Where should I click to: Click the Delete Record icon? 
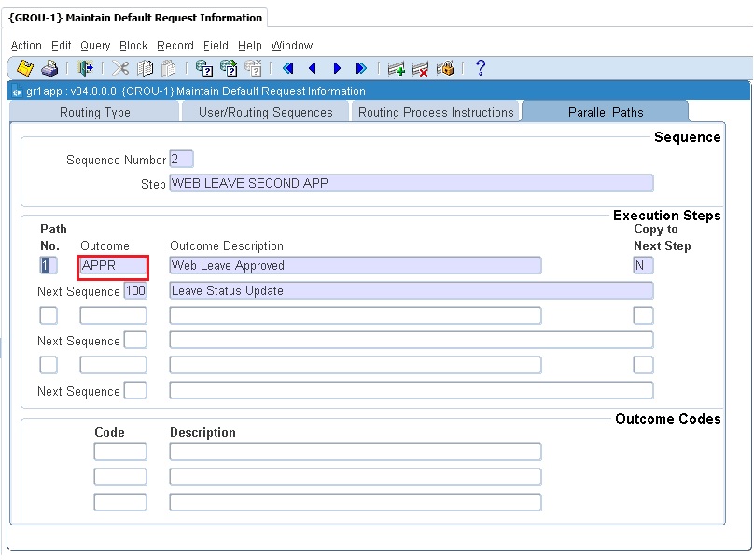point(421,68)
